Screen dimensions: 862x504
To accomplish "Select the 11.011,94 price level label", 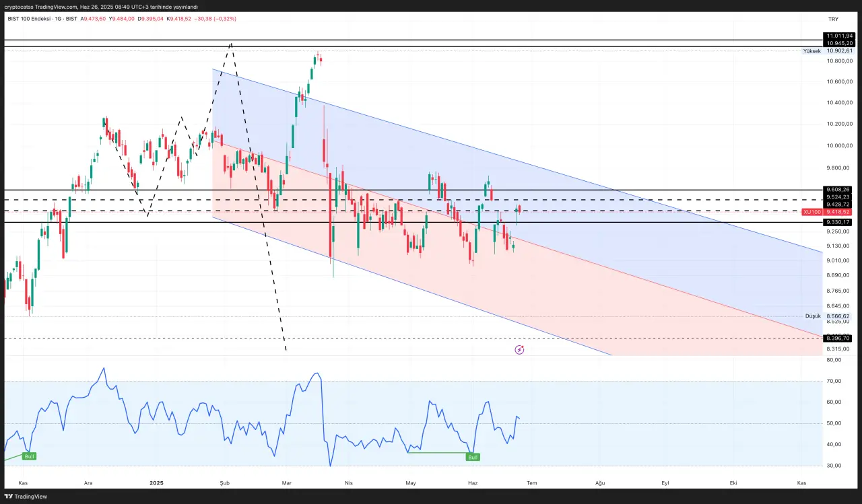I will pyautogui.click(x=838, y=36).
